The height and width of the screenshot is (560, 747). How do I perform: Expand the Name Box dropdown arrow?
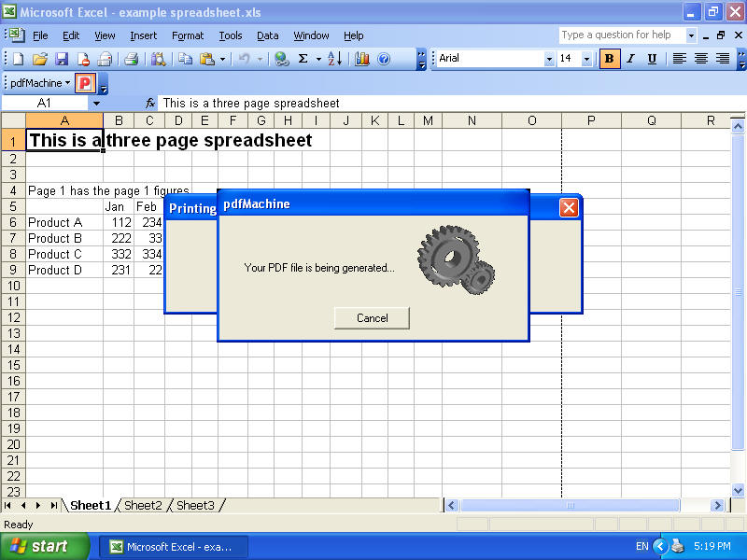click(x=95, y=104)
